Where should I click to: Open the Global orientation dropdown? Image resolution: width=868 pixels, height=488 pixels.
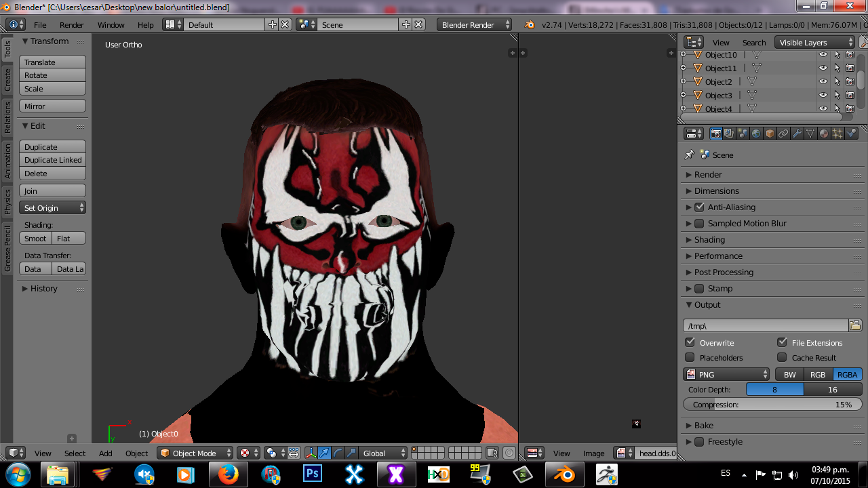pyautogui.click(x=384, y=453)
